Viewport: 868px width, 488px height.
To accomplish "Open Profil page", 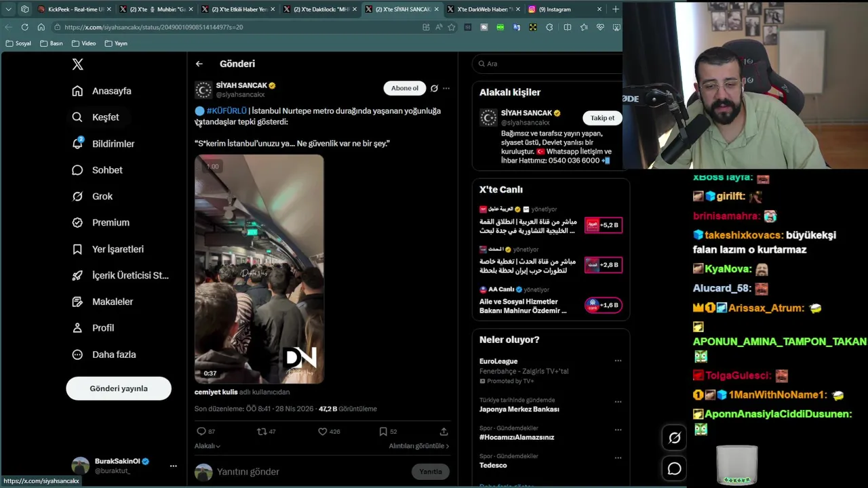I will pos(94,328).
